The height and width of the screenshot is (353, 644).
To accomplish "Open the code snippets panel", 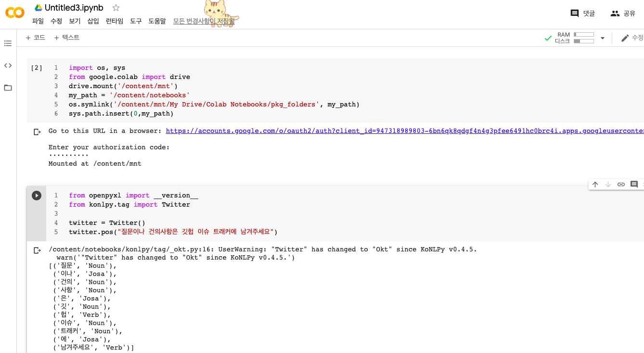I will click(8, 65).
